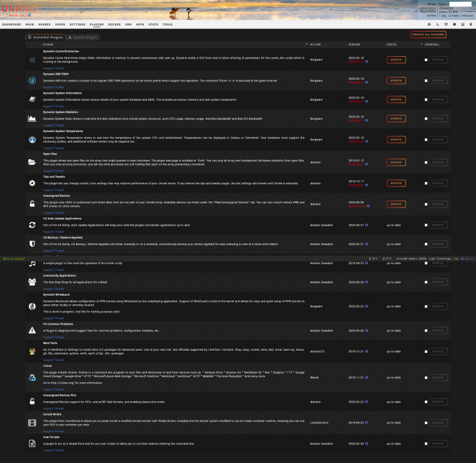
Task: Click the CA Backup / Restore Appdata shield icon
Action: (32, 244)
